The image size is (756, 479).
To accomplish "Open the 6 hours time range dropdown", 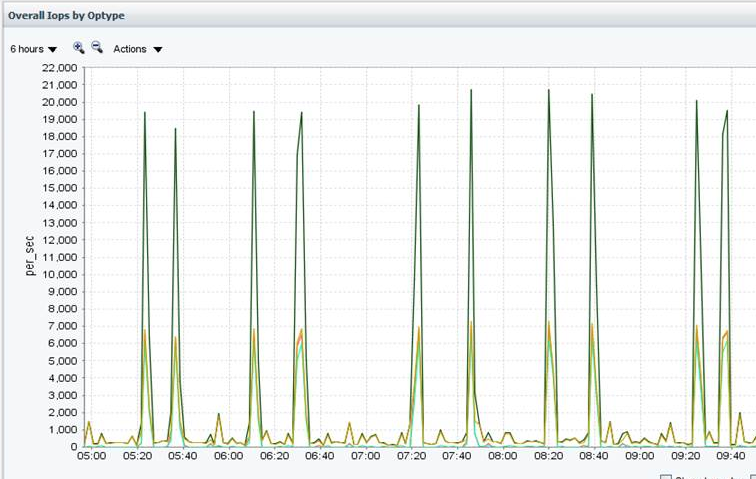I will [33, 49].
